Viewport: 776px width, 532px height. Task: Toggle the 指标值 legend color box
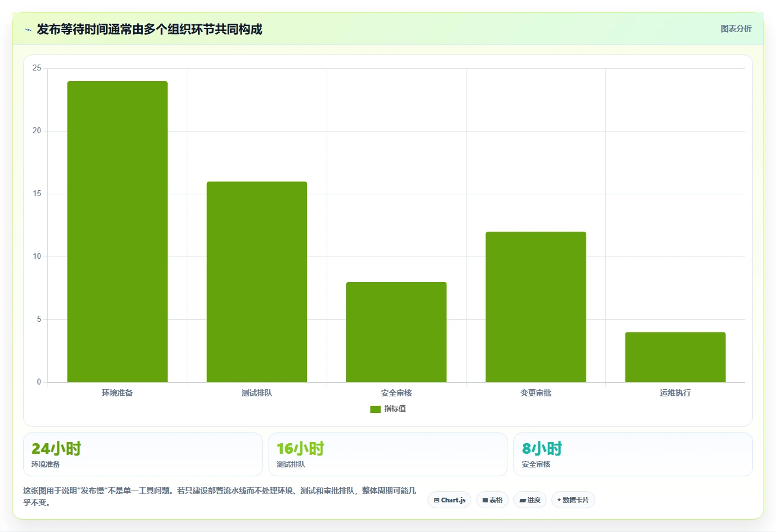(375, 409)
